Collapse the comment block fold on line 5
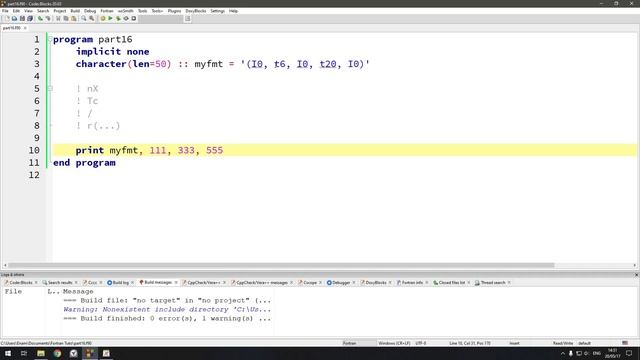This screenshot has height=360, width=640. (50, 88)
